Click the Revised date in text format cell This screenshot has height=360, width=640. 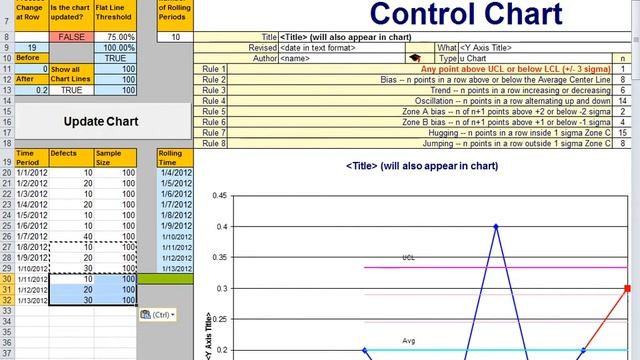342,47
